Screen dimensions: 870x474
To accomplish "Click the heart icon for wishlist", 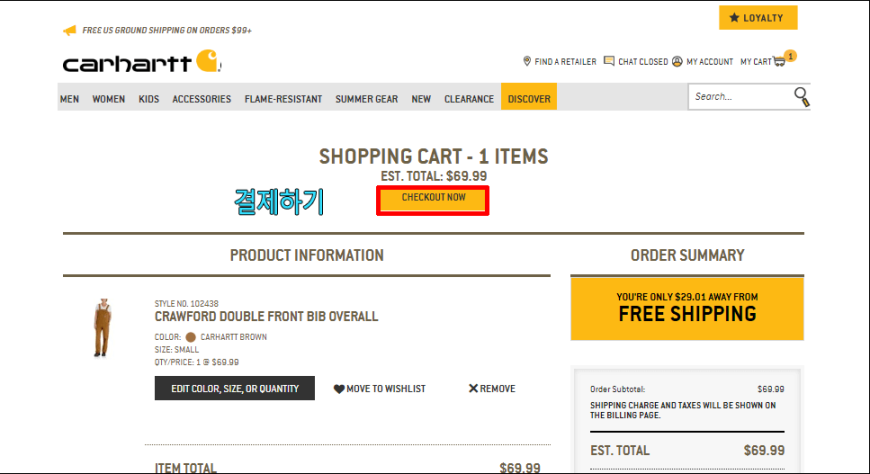I will (338, 389).
